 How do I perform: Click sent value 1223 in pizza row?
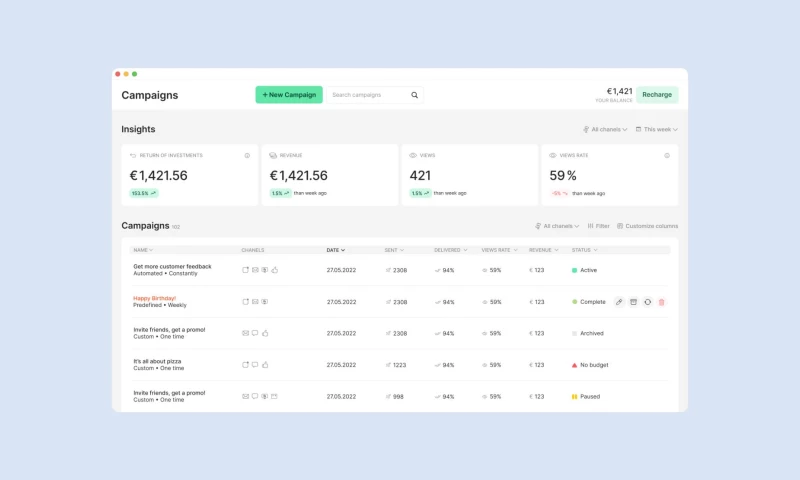pyautogui.click(x=399, y=365)
